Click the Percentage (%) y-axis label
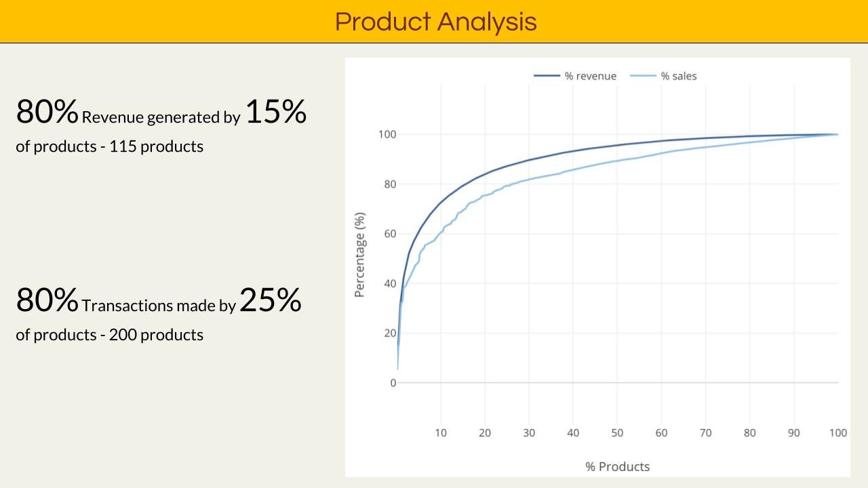 pyautogui.click(x=360, y=255)
